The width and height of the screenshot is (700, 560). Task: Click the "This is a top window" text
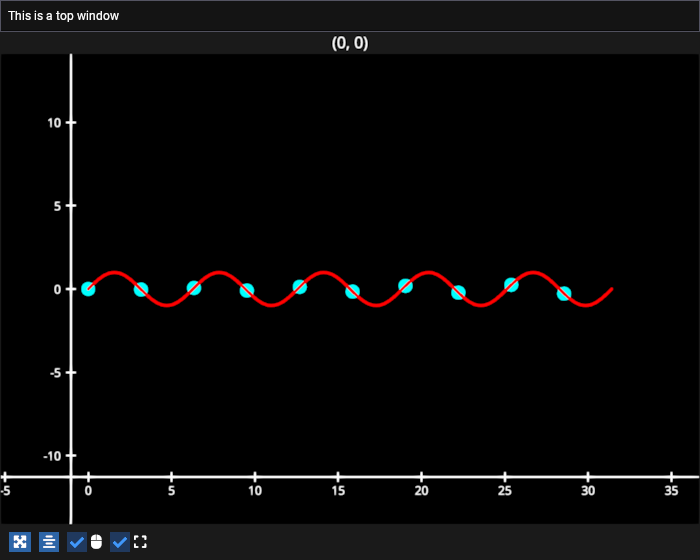pyautogui.click(x=64, y=16)
